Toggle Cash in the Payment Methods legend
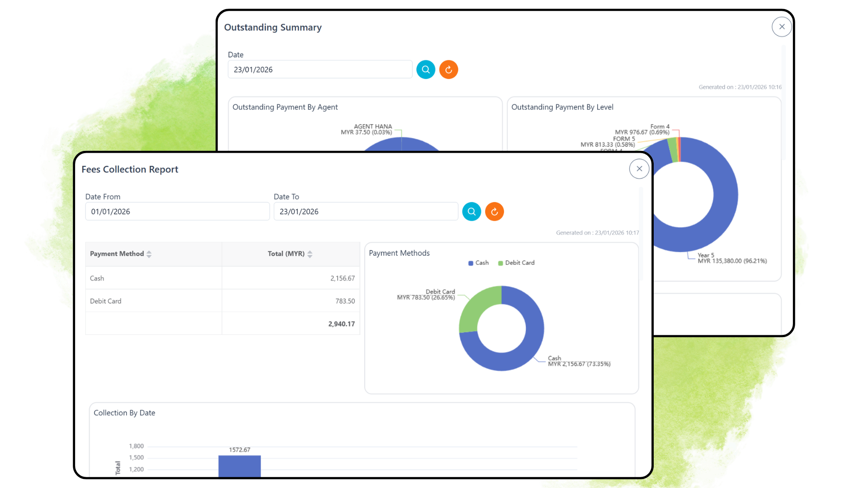This screenshot has width=868, height=488. pos(478,263)
